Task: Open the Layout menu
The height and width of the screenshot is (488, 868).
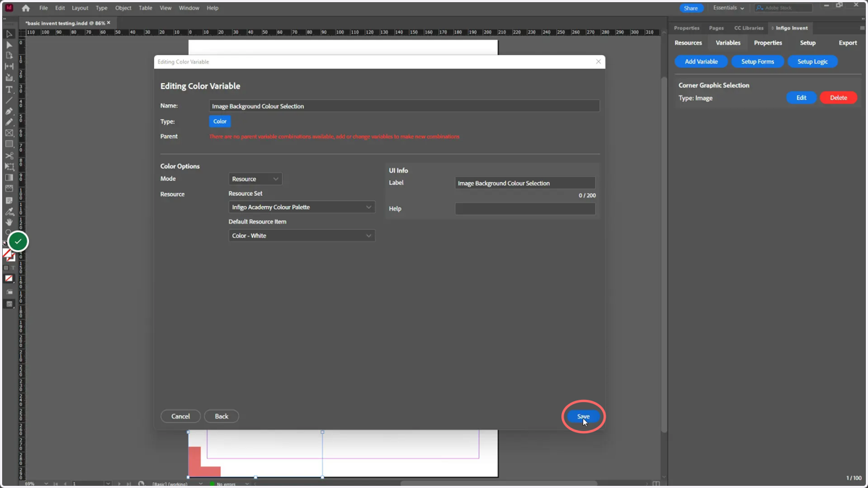Action: pyautogui.click(x=80, y=8)
